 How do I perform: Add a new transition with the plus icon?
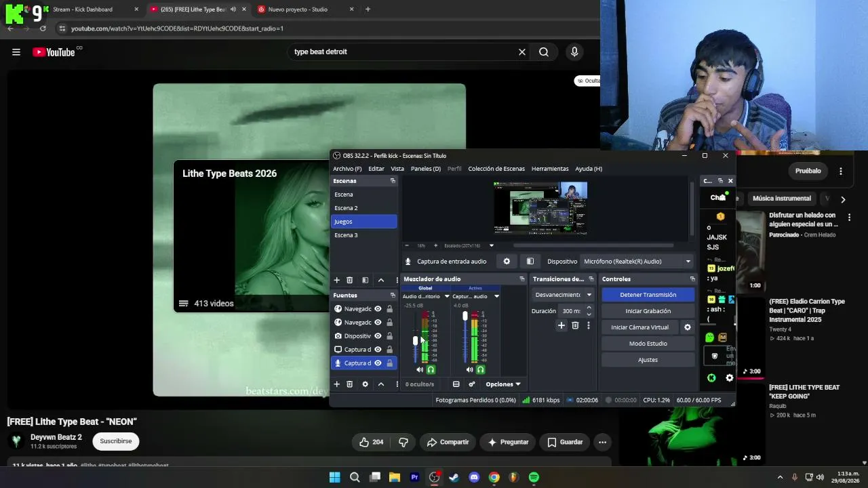[561, 326]
